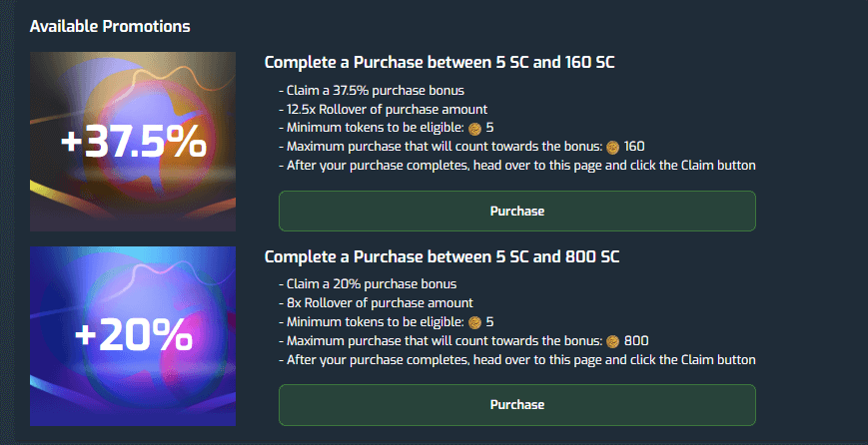
Task: Click the coin icon beside the 160 maximum purchase
Action: coord(612,147)
